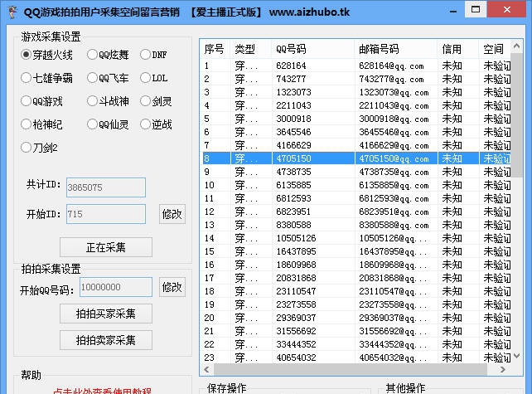Choose the DNF game option
The width and height of the screenshot is (532, 394).
[x=153, y=55]
